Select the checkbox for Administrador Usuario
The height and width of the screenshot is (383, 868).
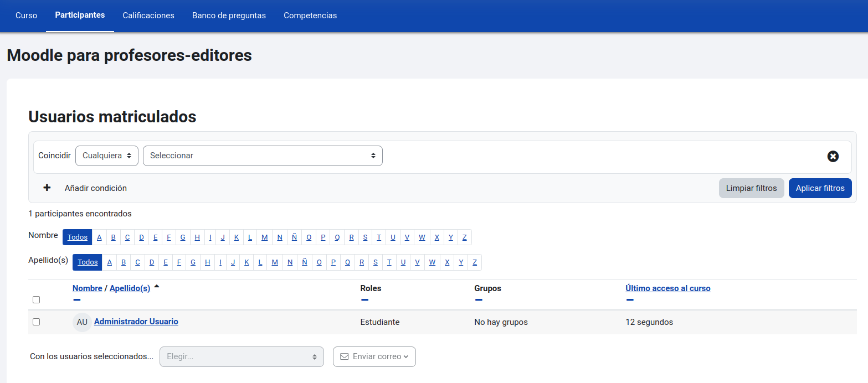pos(36,322)
